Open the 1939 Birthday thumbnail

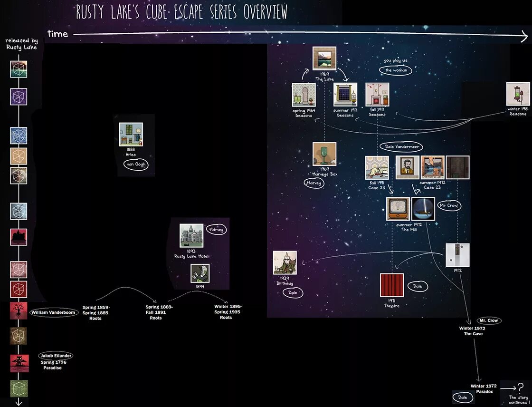point(285,262)
